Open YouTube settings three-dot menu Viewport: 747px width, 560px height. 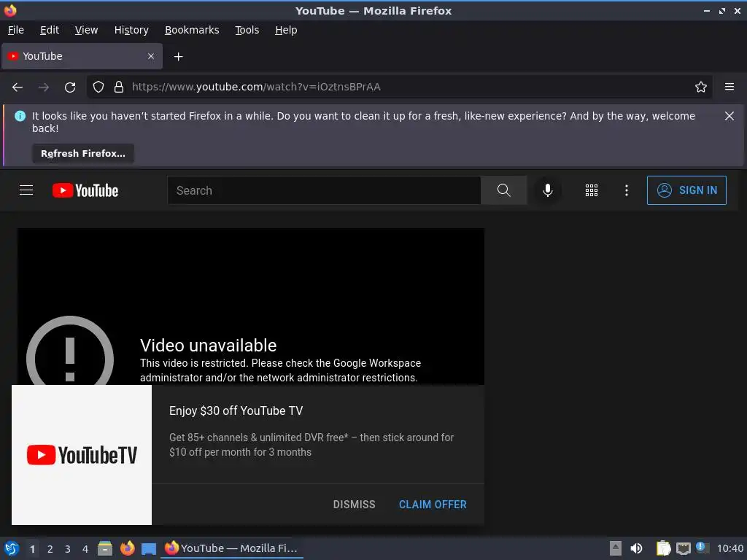[x=627, y=190]
